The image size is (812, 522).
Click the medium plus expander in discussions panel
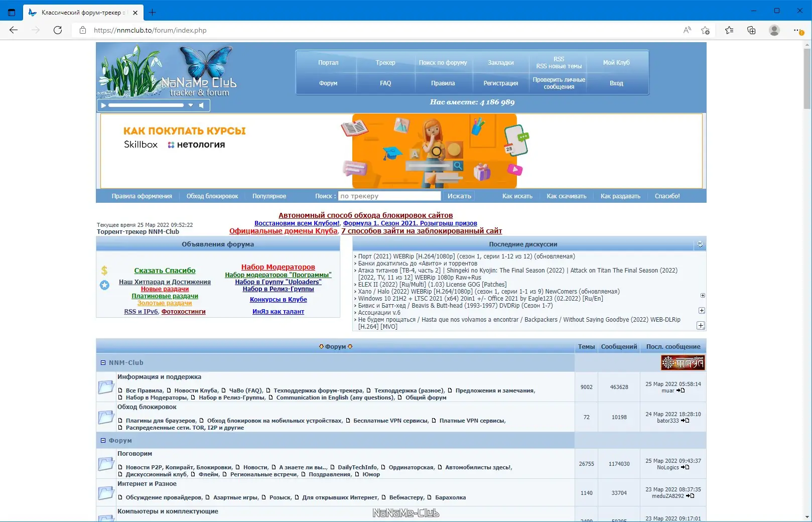[702, 310]
